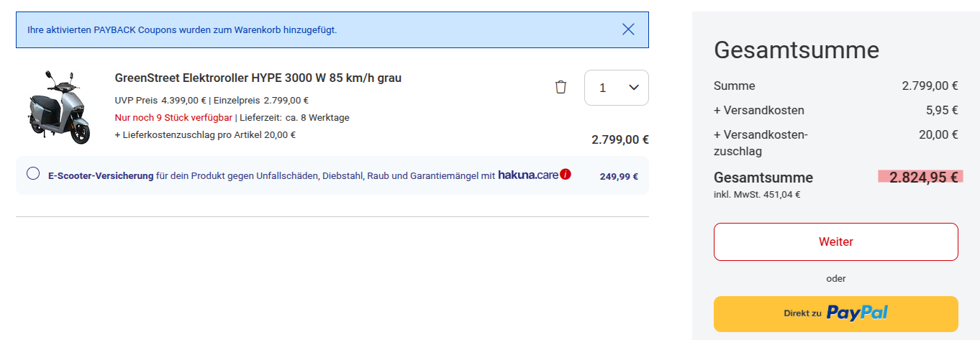Click the item price 2.799,00 € in bold
Viewport: 980px width, 340px height.
coord(620,139)
